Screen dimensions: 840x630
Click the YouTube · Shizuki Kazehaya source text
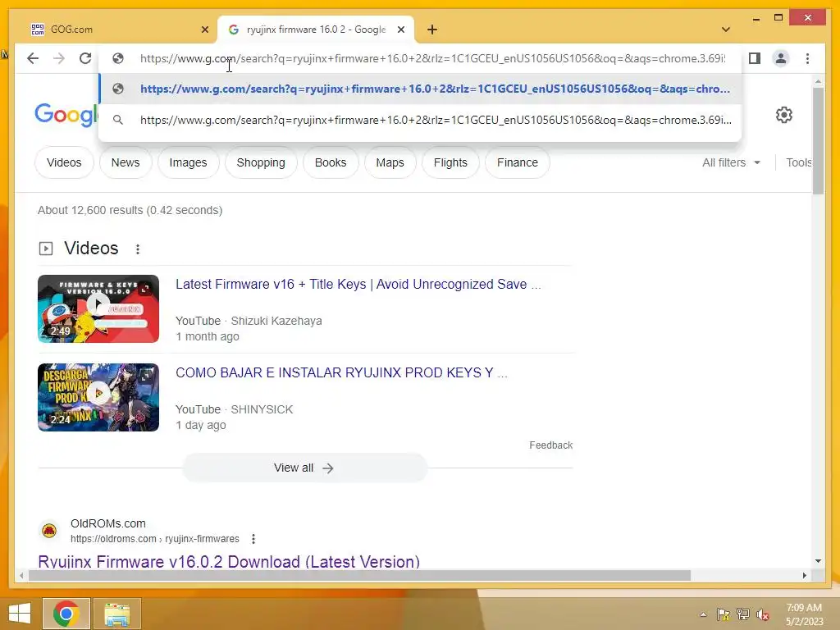click(x=249, y=321)
